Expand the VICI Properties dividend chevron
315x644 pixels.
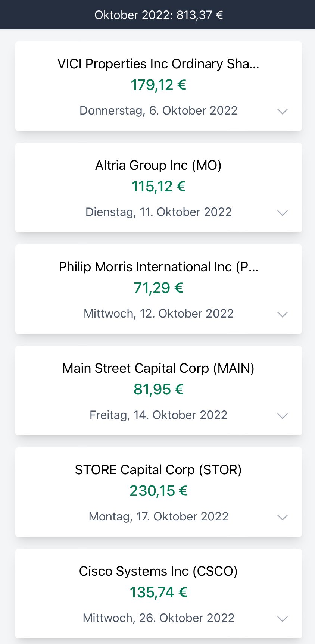[283, 111]
